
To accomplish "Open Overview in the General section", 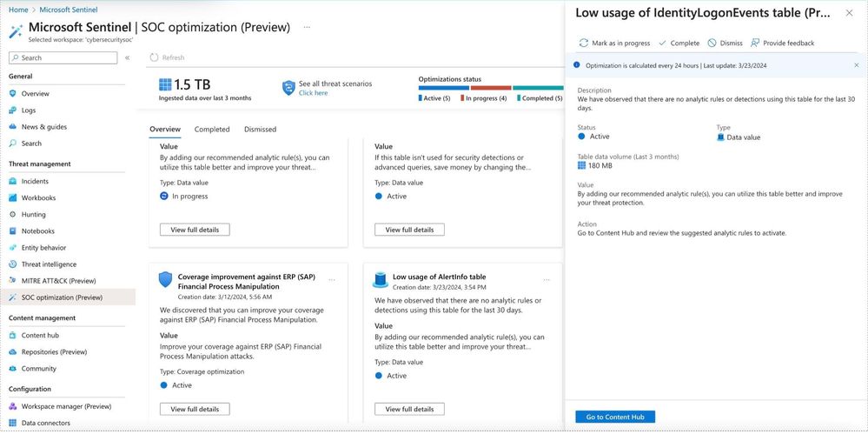I will (x=36, y=94).
